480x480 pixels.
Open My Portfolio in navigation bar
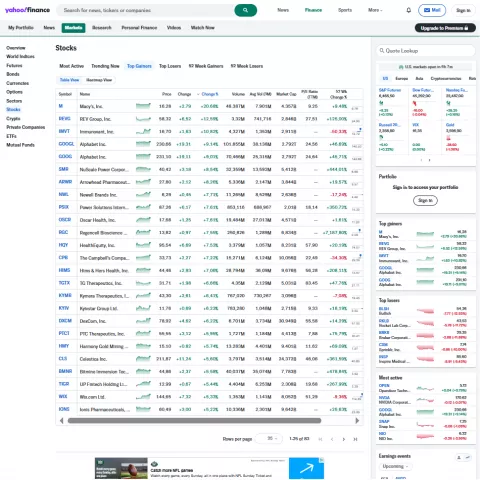click(x=21, y=28)
